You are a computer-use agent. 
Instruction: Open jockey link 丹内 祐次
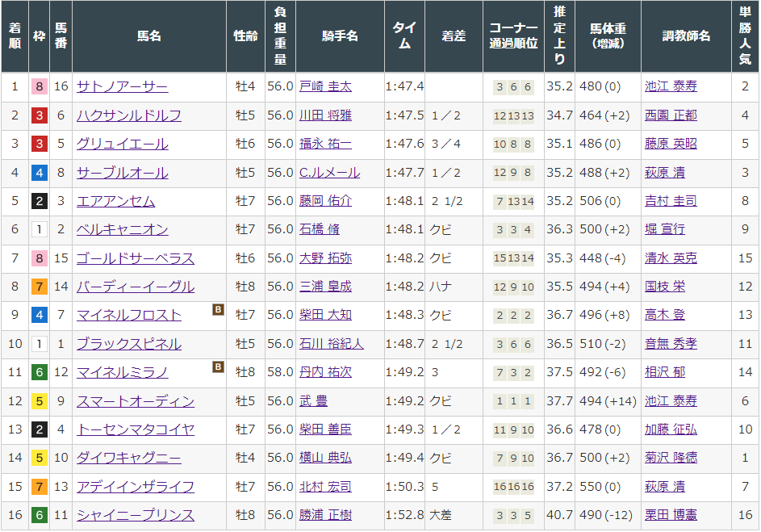(x=325, y=372)
